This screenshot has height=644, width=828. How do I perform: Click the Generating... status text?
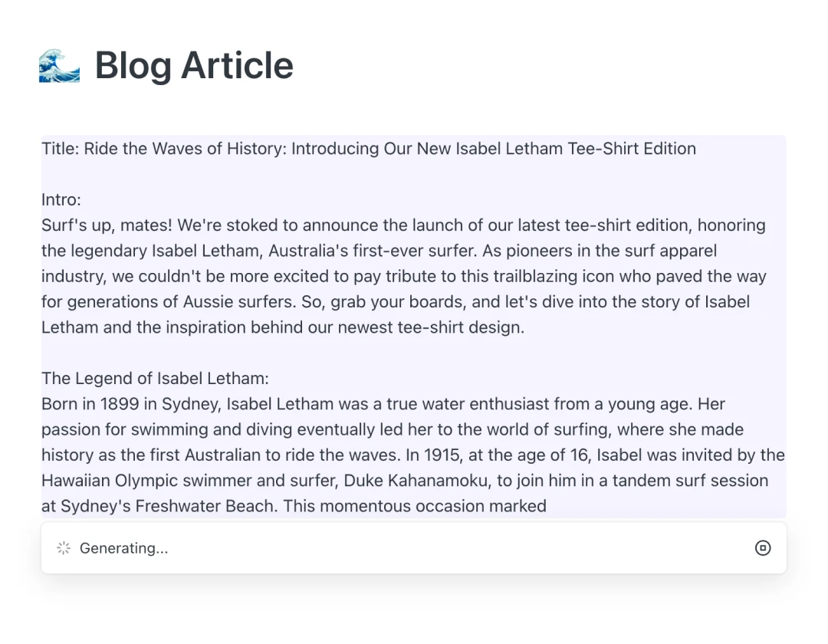[123, 548]
